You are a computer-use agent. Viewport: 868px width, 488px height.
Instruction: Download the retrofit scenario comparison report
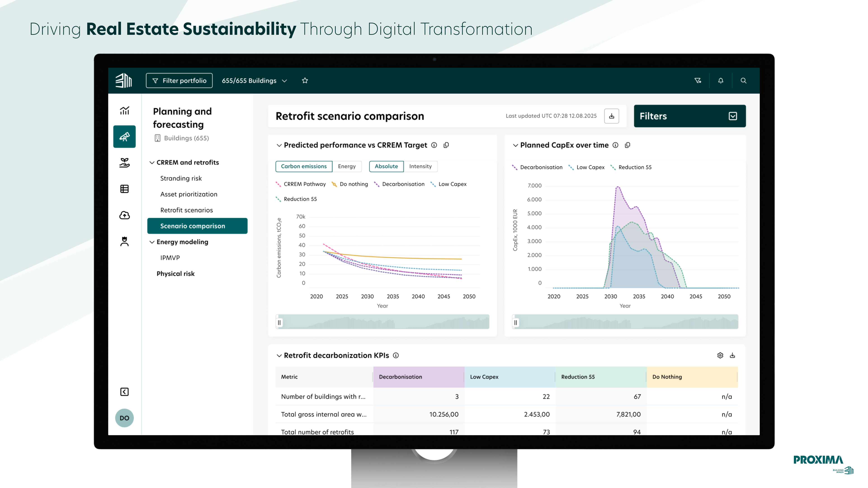(612, 116)
